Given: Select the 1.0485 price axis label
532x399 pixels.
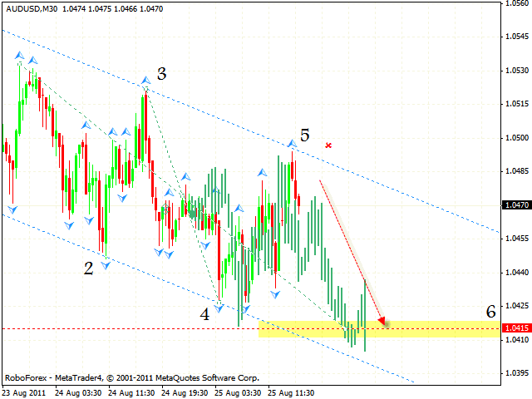Looking at the screenshot, I should point(517,171).
